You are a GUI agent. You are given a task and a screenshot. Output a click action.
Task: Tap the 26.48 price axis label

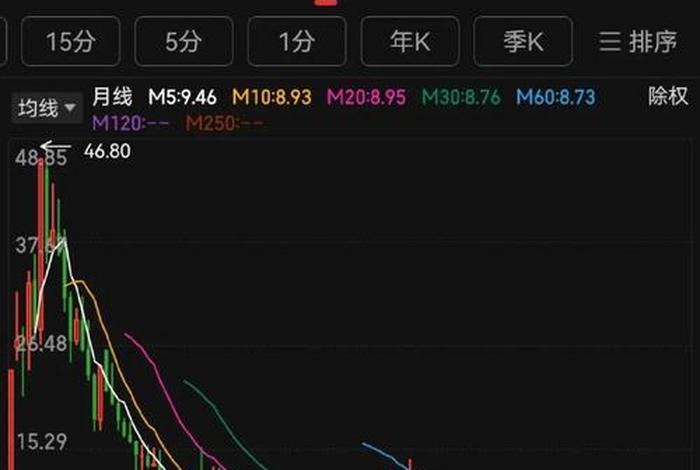[x=41, y=344]
